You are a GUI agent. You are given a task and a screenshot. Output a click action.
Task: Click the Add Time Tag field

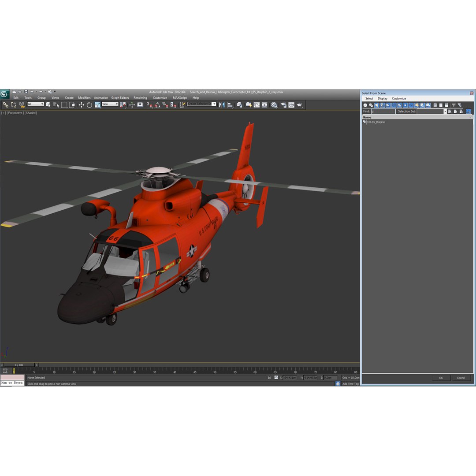point(350,384)
